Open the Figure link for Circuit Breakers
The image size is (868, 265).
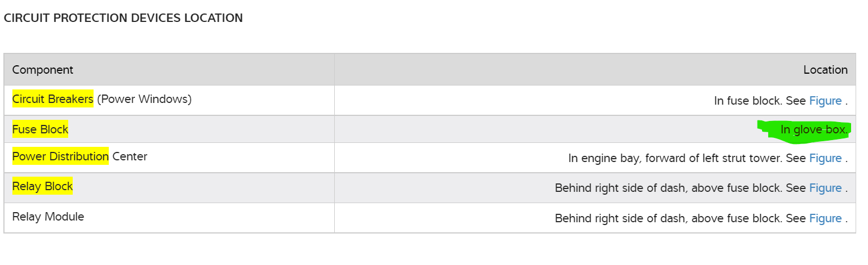coord(825,101)
